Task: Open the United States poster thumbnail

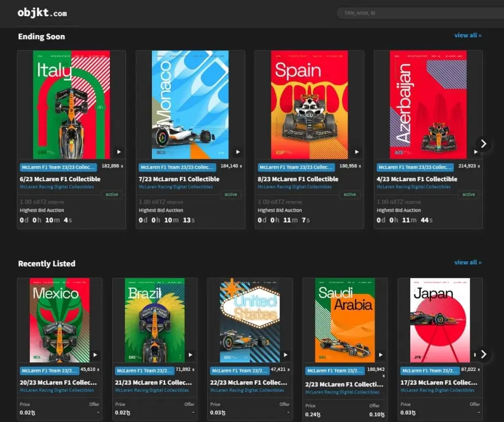Action: point(250,320)
